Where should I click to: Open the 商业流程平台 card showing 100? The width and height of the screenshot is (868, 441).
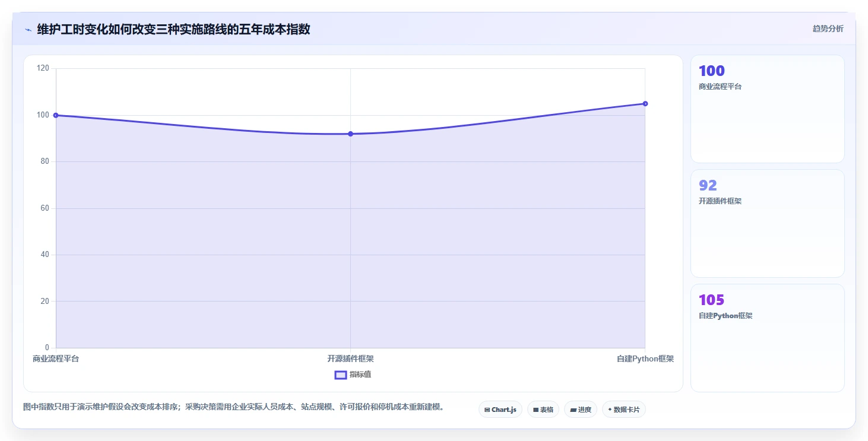pos(767,109)
